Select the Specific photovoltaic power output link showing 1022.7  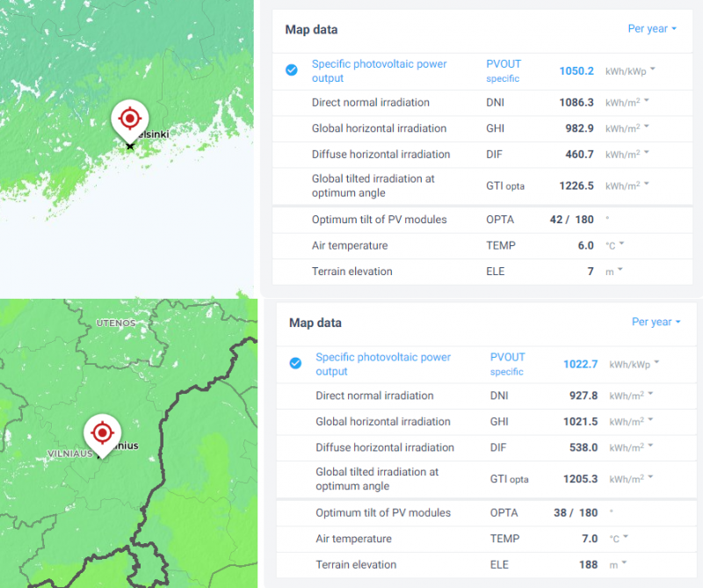coord(383,364)
